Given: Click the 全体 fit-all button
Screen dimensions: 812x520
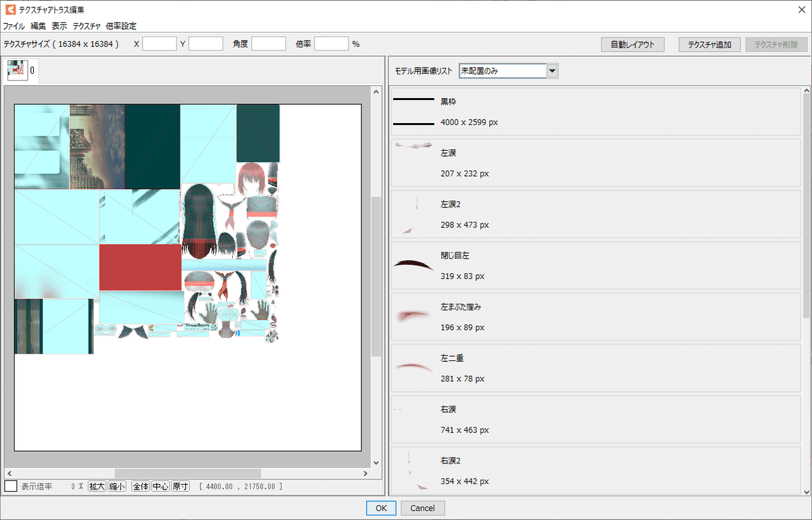Looking at the screenshot, I should (140, 486).
